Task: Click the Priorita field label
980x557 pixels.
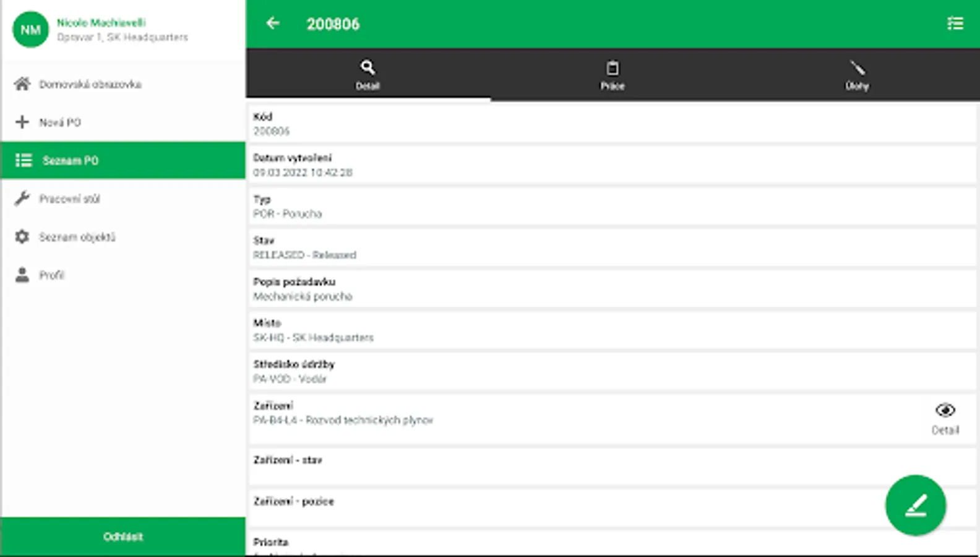Action: 271,542
